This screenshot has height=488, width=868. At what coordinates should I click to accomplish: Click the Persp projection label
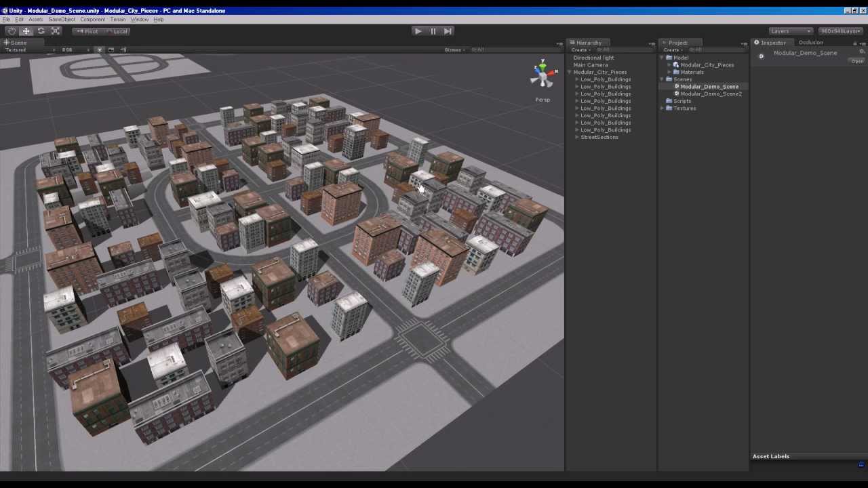click(x=542, y=100)
